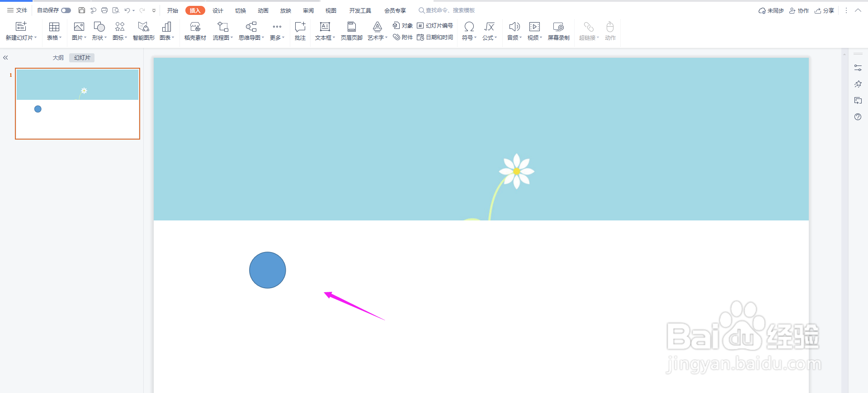Click the 音频 audio insert icon
This screenshot has width=868, height=393.
(x=514, y=27)
